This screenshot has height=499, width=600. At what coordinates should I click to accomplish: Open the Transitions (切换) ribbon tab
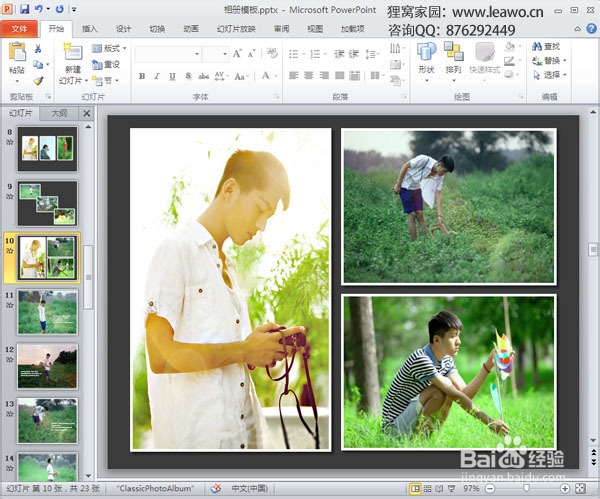tap(157, 29)
